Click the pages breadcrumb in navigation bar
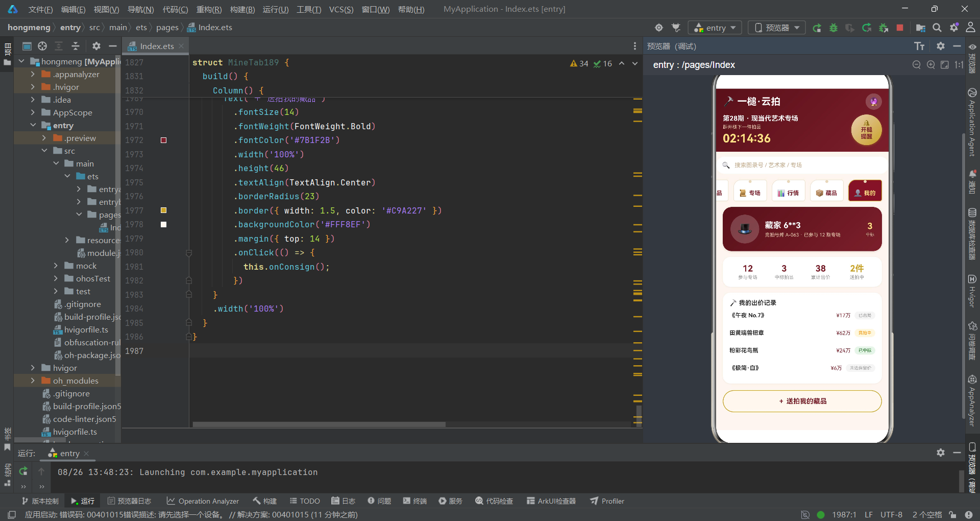Image resolution: width=980 pixels, height=521 pixels. pyautogui.click(x=167, y=28)
